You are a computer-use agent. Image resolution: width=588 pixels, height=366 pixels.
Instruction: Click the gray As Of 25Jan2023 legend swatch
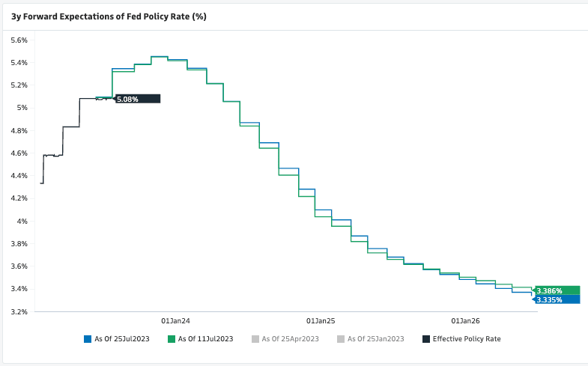point(342,339)
